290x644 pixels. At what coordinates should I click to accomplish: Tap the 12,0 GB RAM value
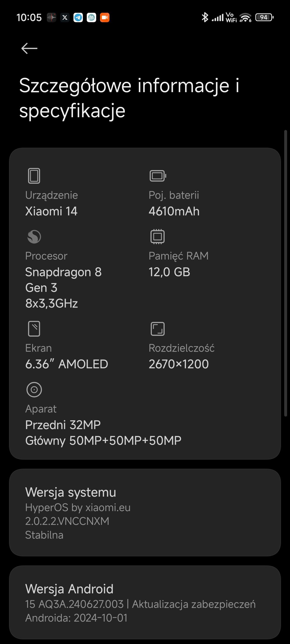169,272
